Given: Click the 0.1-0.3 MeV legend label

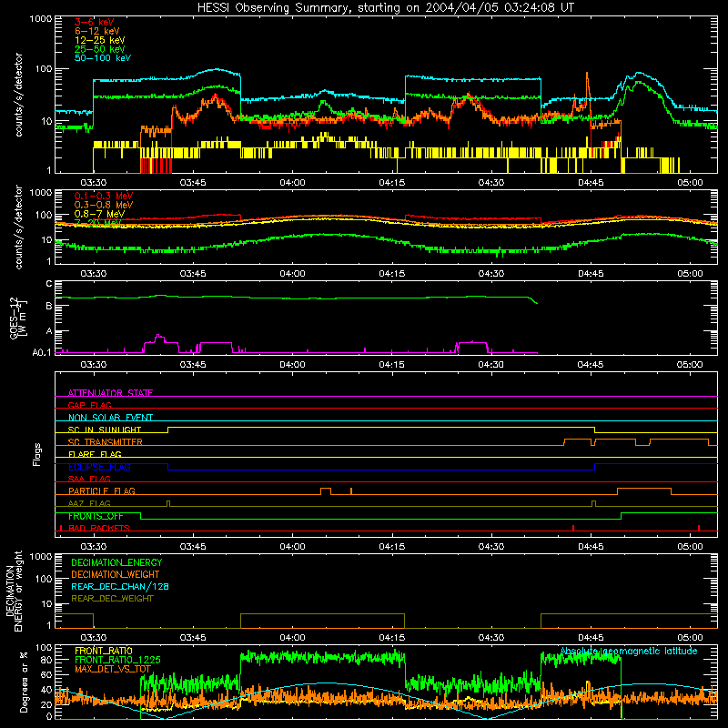Looking at the screenshot, I should click(x=104, y=196).
